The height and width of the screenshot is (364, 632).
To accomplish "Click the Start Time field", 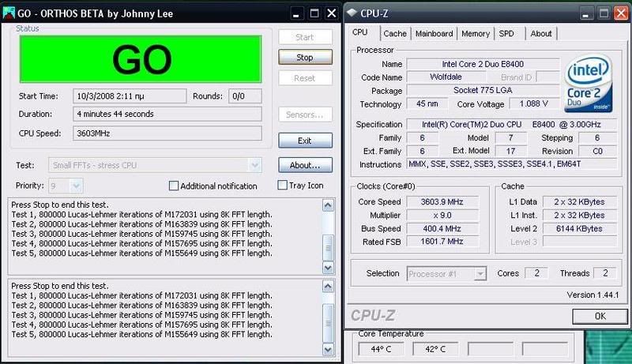I will click(130, 96).
